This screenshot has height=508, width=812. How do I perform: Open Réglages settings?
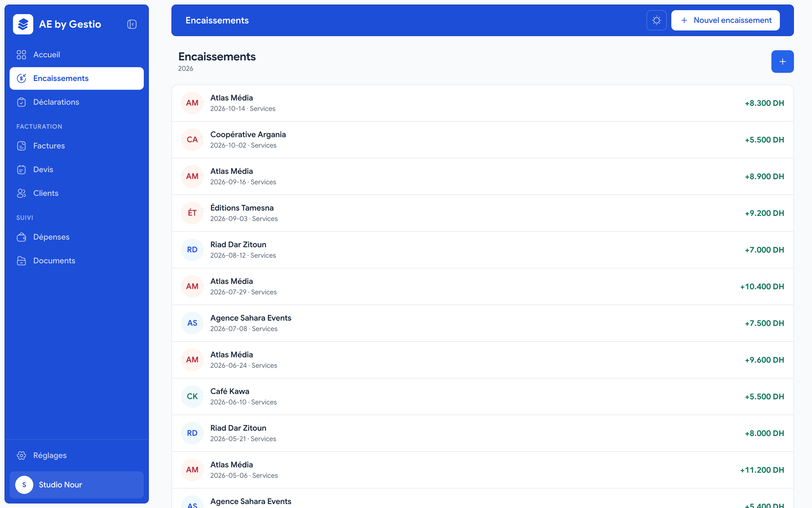pos(76,456)
